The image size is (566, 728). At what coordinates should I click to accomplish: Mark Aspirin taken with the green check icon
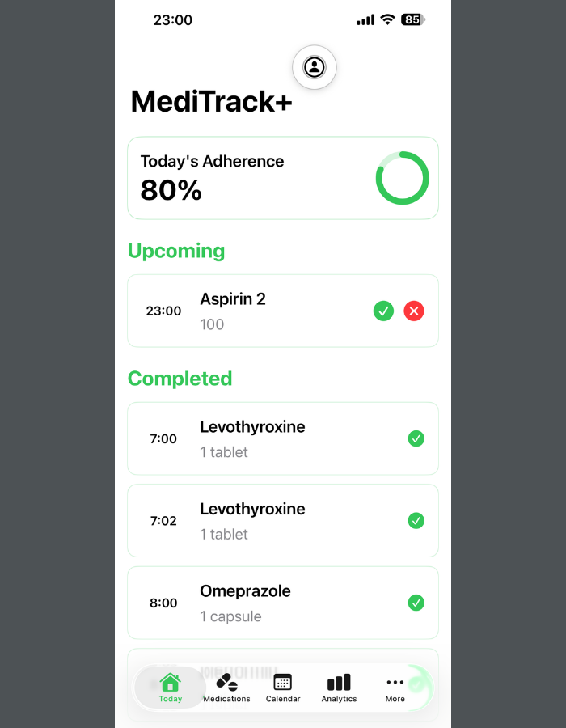coord(383,311)
